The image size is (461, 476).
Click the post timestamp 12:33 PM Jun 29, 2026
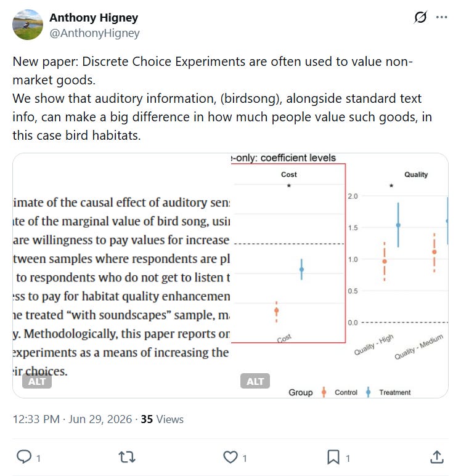[x=72, y=419]
